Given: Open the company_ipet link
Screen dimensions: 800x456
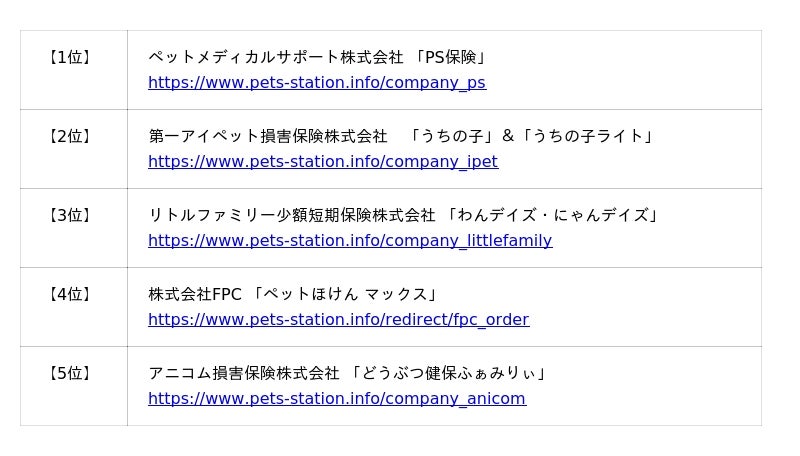Looking at the screenshot, I should [x=322, y=162].
